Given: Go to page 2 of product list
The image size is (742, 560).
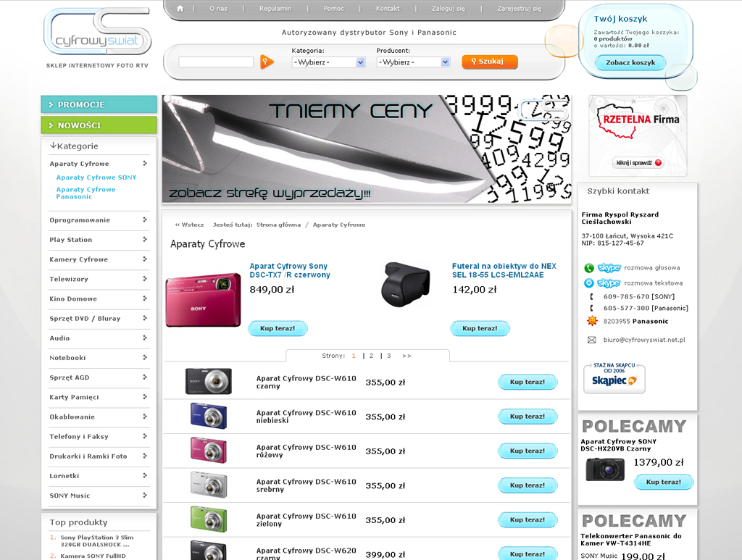Looking at the screenshot, I should click(372, 356).
